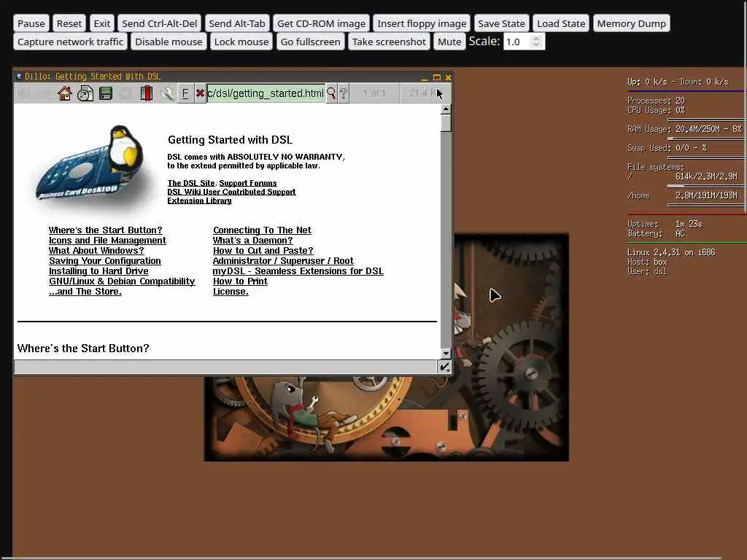This screenshot has width=747, height=560.
Task: Click the Dillo vertical scrollbar thumb
Action: click(x=446, y=122)
